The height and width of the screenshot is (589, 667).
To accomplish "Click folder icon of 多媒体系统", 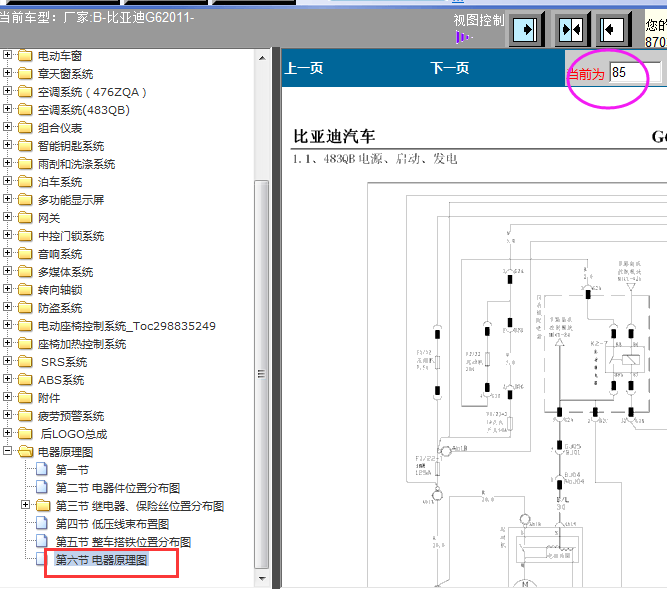I will click(x=25, y=272).
